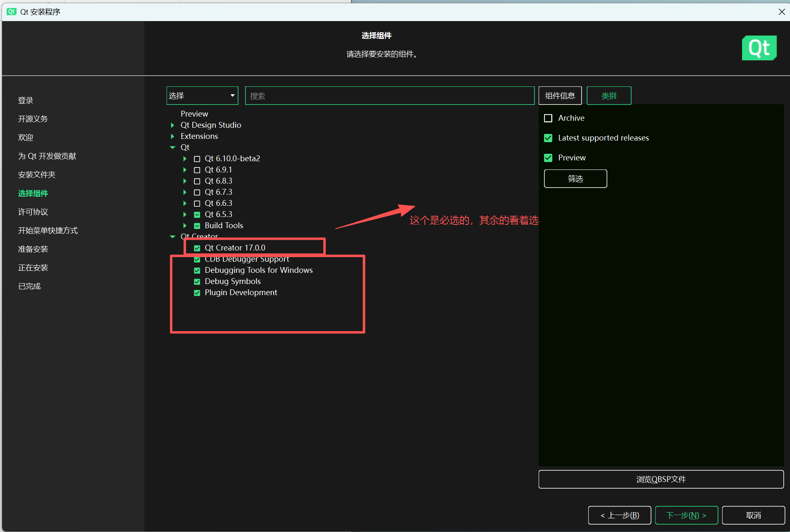The image size is (790, 532).
Task: Close the Qt installer window
Action: click(782, 12)
